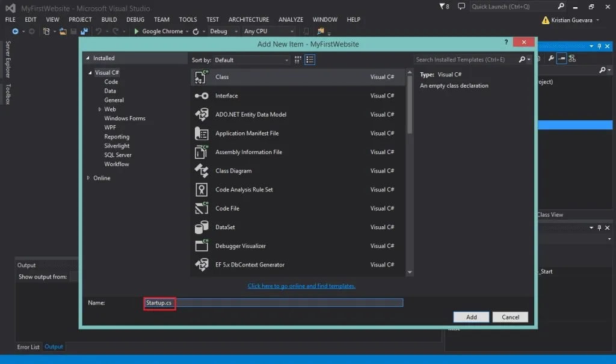The width and height of the screenshot is (616, 364).
Task: Open the Sort by Default dropdown
Action: pyautogui.click(x=252, y=60)
